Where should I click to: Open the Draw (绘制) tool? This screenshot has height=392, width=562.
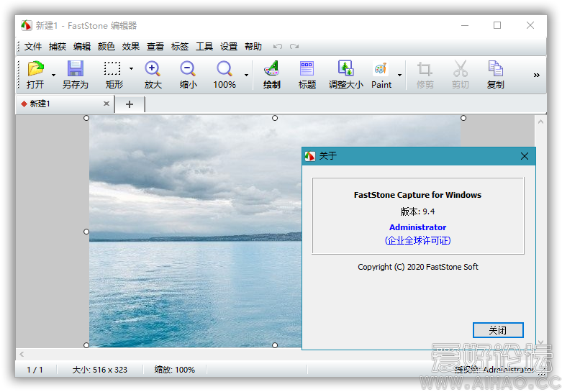[271, 70]
